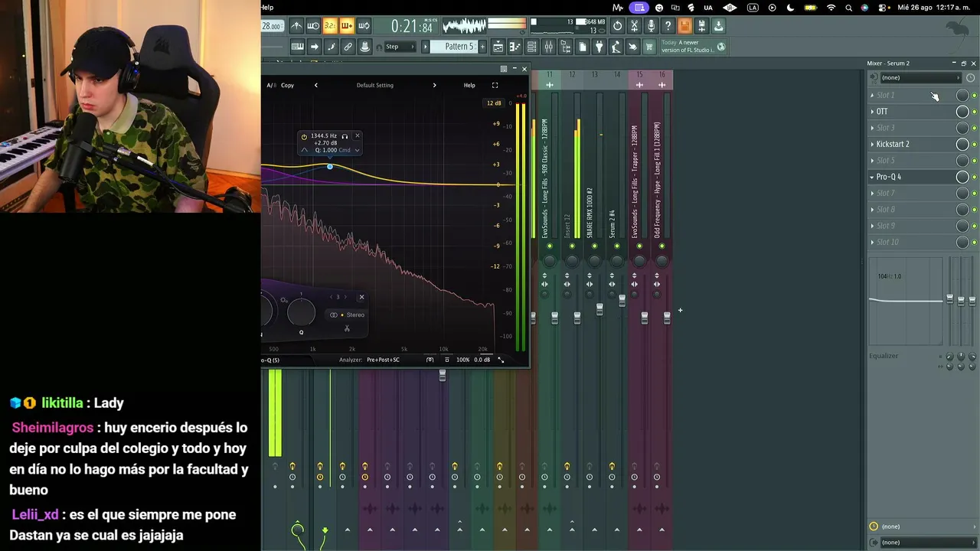This screenshot has height=551, width=980.
Task: Click the one-click audio recording microphone icon
Action: pyautogui.click(x=651, y=26)
